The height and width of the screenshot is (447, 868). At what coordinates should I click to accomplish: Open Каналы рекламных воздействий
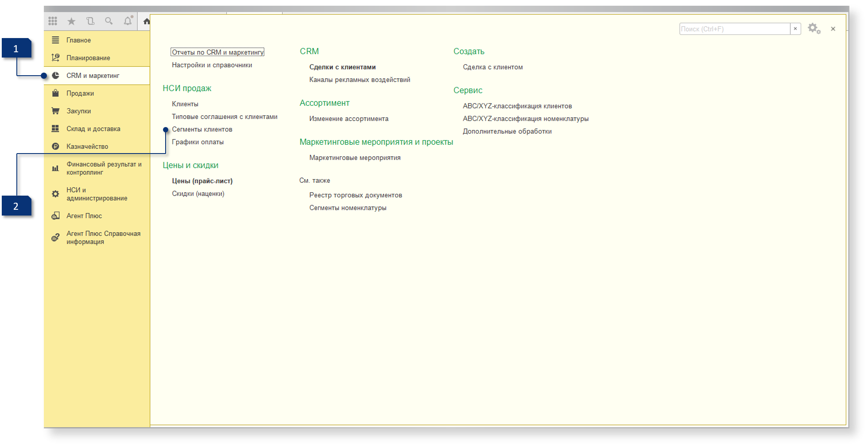tap(360, 80)
